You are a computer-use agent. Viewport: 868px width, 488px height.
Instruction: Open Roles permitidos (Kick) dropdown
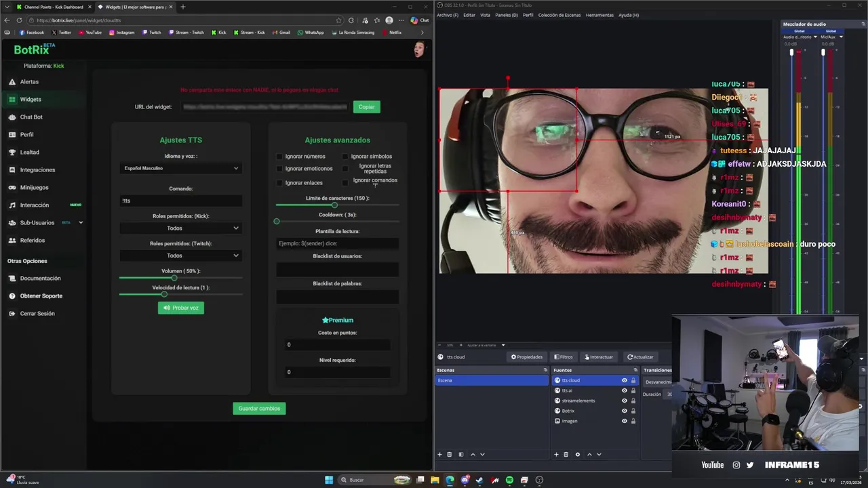point(181,228)
